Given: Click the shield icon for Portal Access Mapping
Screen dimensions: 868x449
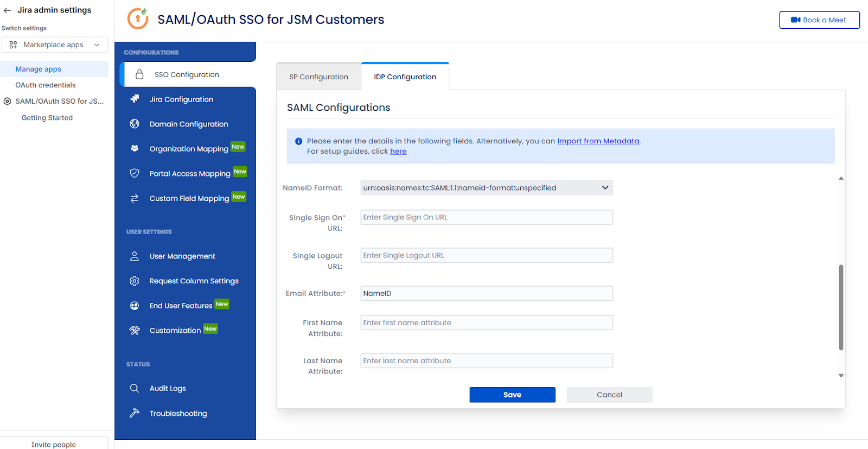Looking at the screenshot, I should pyautogui.click(x=135, y=173).
